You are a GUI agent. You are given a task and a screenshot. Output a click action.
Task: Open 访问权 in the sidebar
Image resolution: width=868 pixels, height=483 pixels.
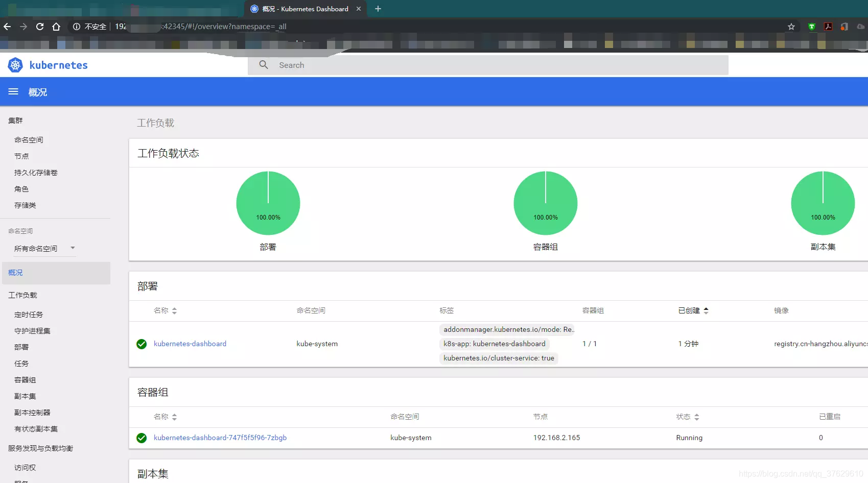25,468
